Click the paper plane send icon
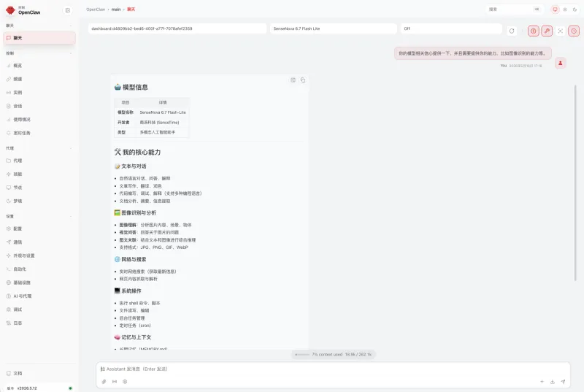The image size is (584, 392). pos(563,382)
